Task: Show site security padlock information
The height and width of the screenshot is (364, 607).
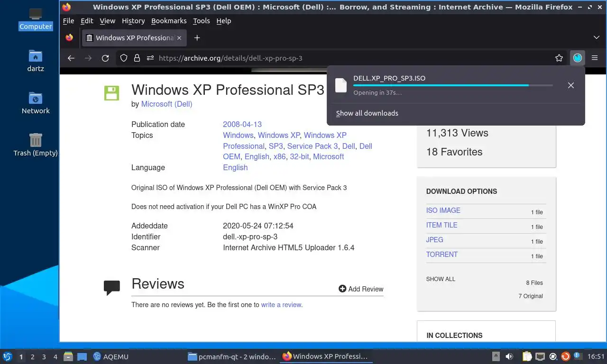Action: click(137, 58)
